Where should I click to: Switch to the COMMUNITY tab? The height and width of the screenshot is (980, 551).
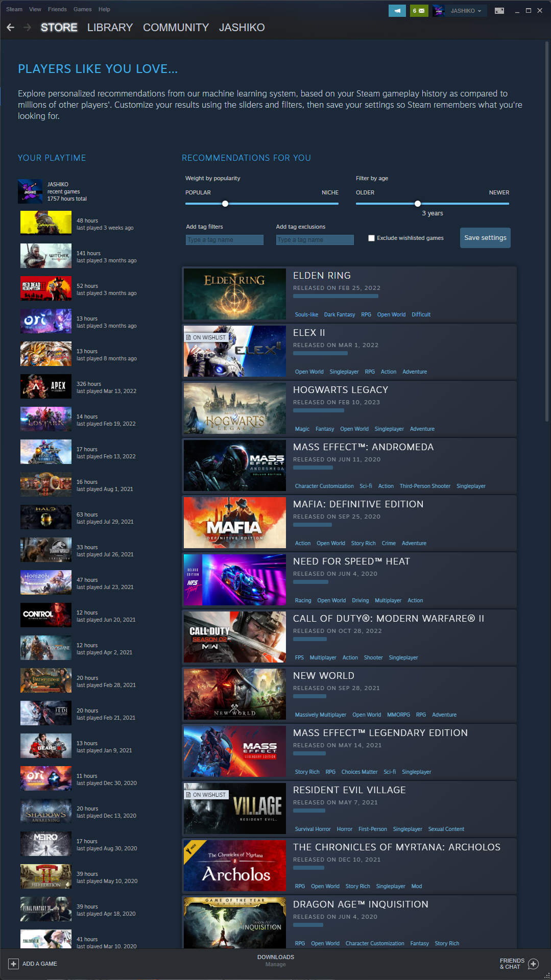[176, 28]
